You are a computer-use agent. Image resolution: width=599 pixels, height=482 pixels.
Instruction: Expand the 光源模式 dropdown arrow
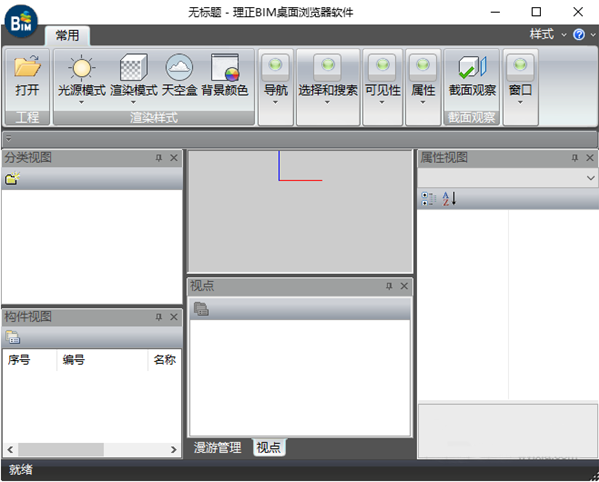(x=81, y=102)
